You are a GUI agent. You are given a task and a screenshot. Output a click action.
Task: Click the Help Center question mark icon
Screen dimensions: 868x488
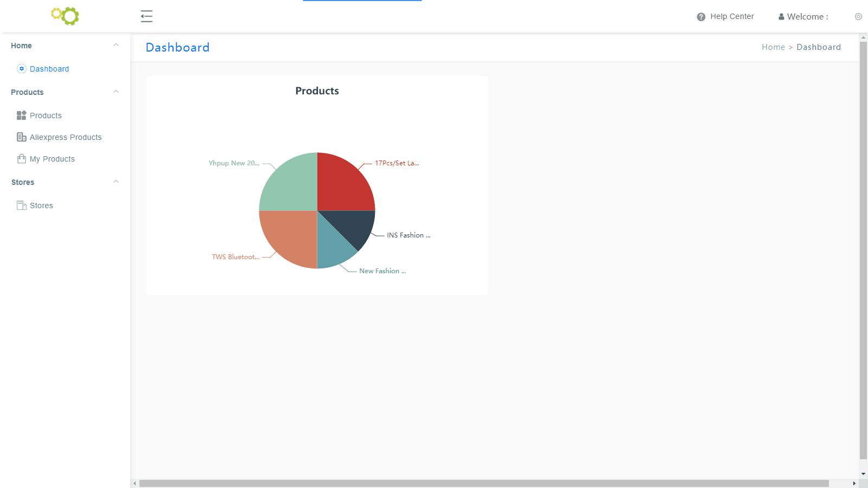click(x=701, y=17)
